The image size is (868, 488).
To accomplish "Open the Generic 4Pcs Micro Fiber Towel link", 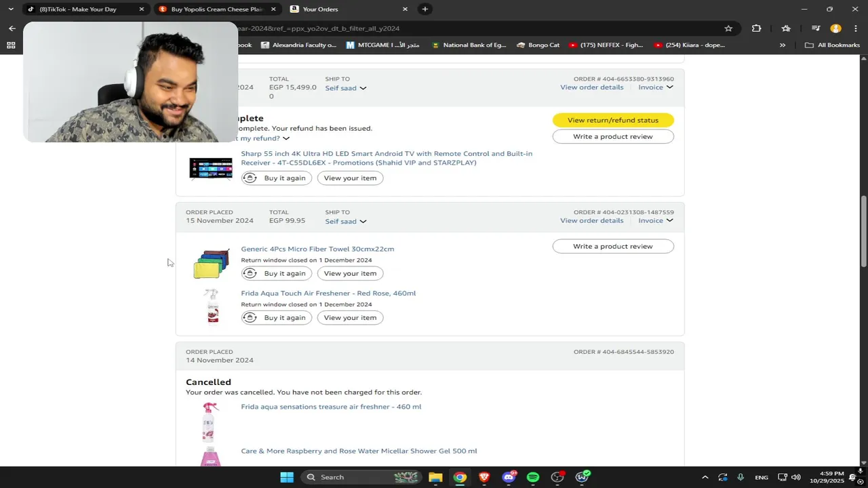I will coord(317,249).
